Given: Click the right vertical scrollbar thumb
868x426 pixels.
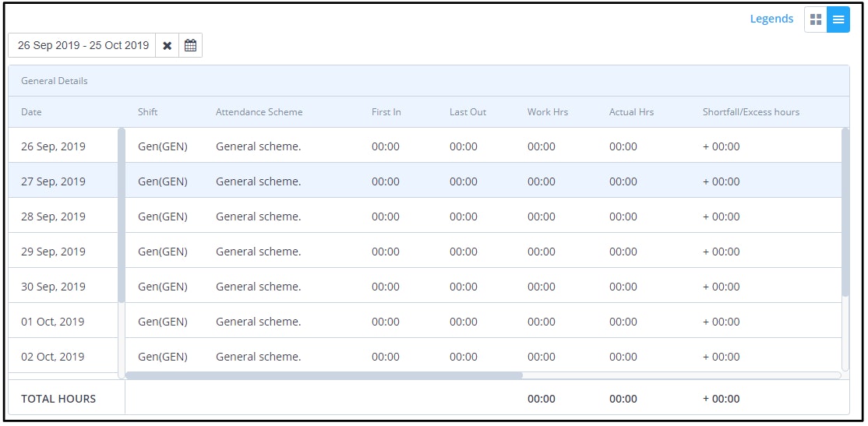Looking at the screenshot, I should (845, 212).
